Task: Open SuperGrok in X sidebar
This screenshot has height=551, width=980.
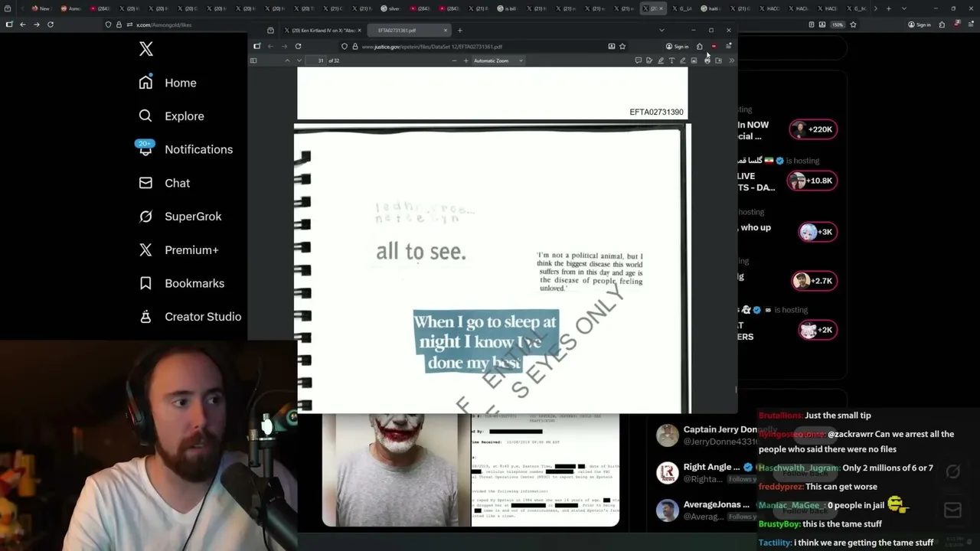Action: [181, 217]
